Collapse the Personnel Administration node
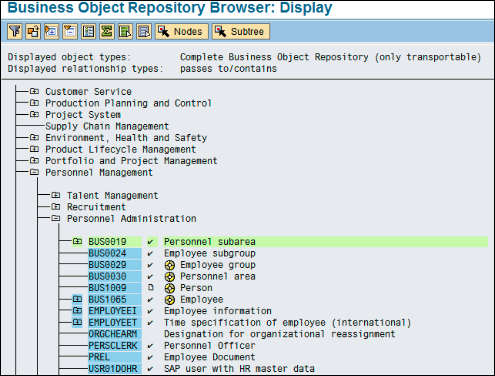 (56, 219)
